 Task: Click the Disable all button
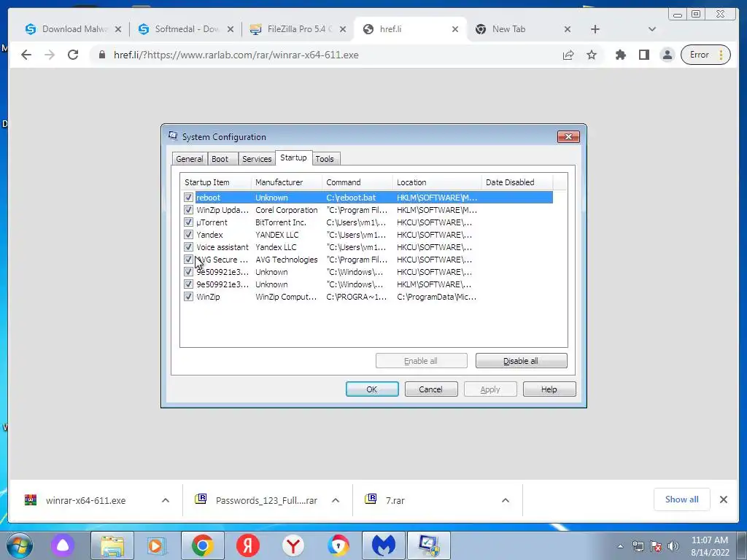tap(521, 361)
